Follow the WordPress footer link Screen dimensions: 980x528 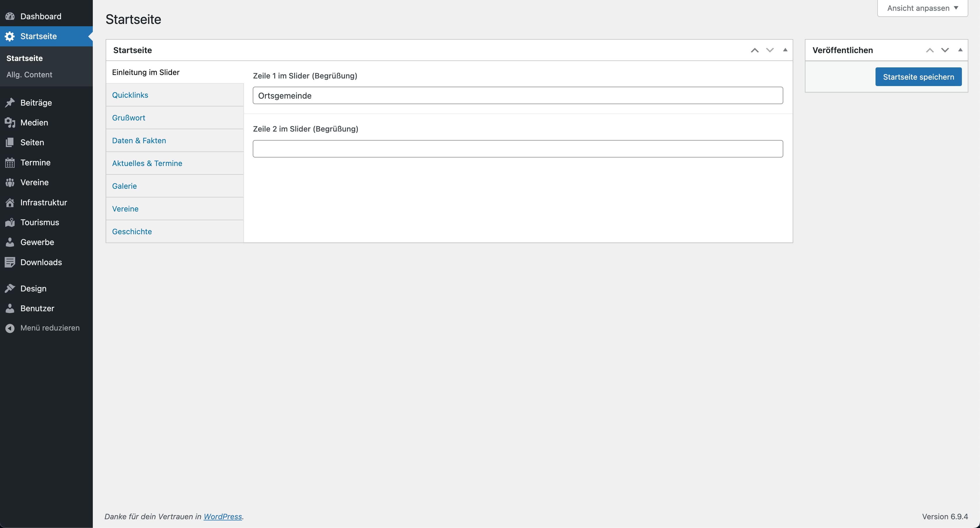223,516
